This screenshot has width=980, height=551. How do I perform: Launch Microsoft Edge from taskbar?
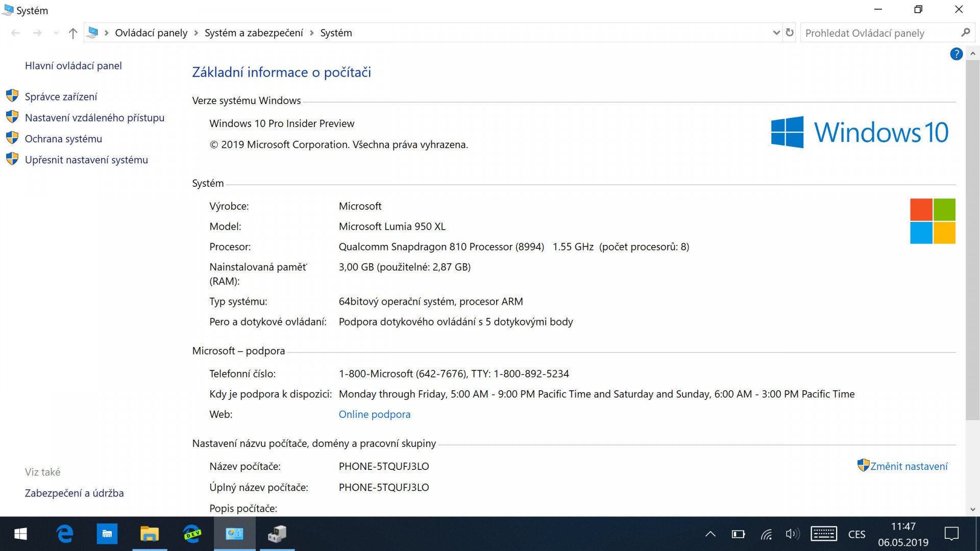coord(65,534)
